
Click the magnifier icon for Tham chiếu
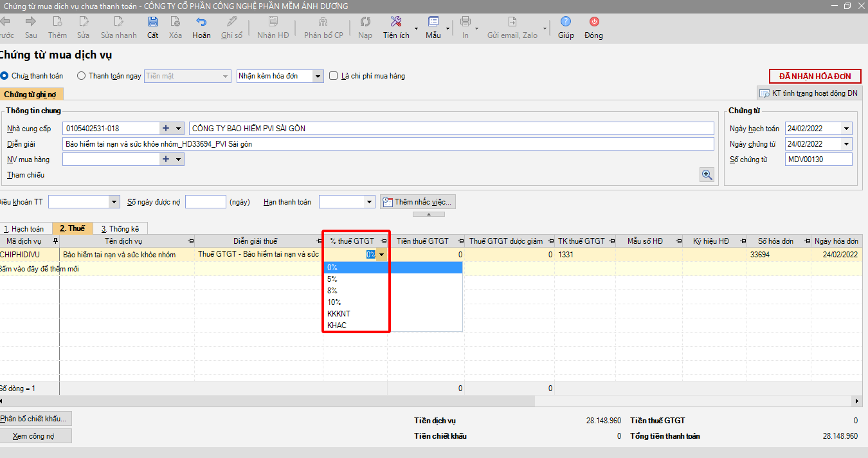(x=707, y=175)
